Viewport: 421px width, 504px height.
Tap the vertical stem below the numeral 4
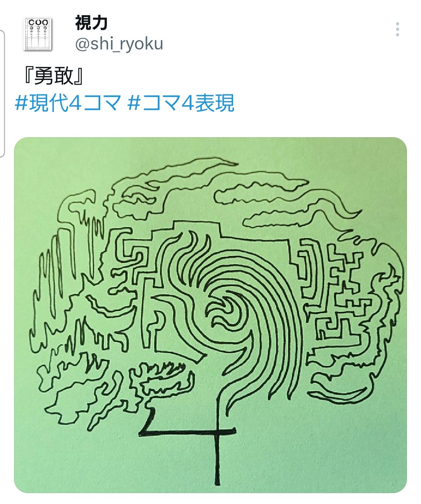218,460
